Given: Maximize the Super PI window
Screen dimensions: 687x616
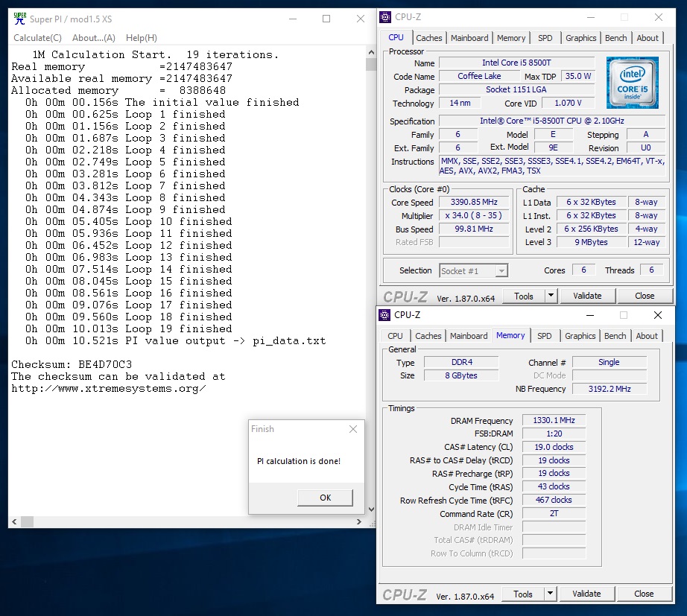Looking at the screenshot, I should click(x=326, y=19).
